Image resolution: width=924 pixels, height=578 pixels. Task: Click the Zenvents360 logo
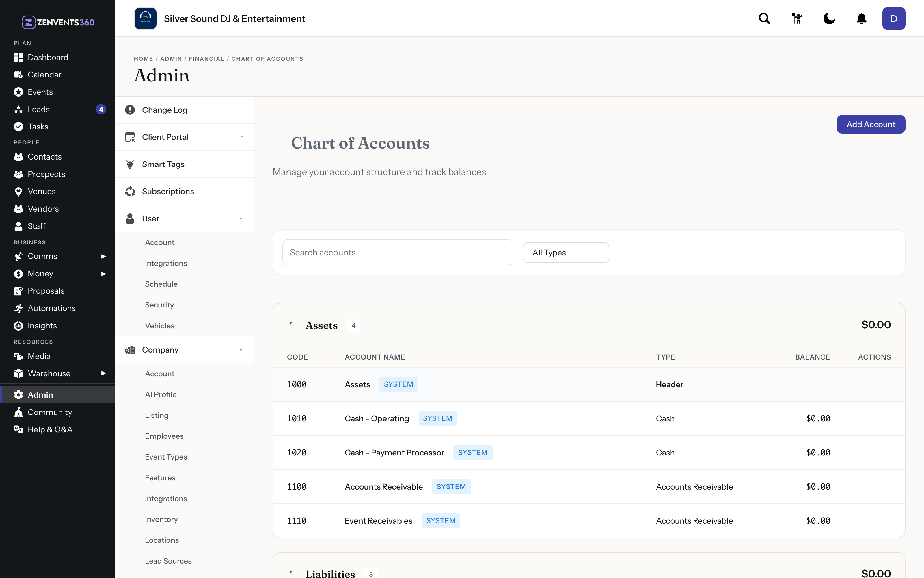(x=58, y=22)
